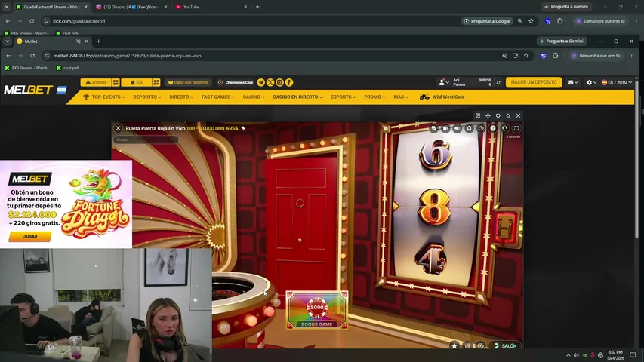Click JUGAR on Fortune Dragon ad
The height and width of the screenshot is (362, 644).
[30, 236]
